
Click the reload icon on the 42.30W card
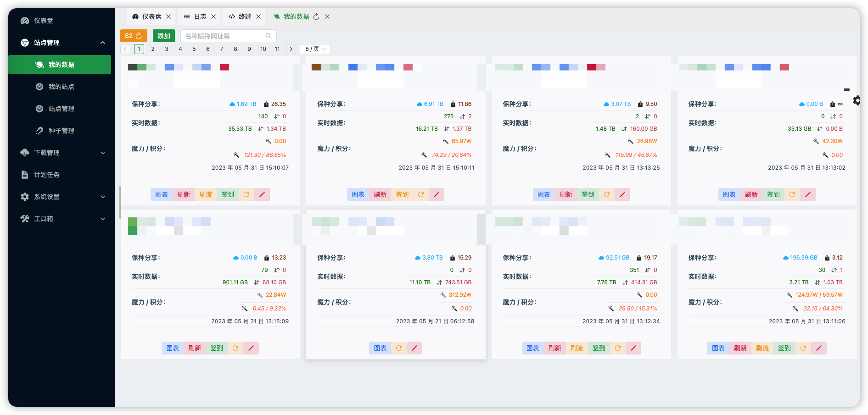click(792, 194)
